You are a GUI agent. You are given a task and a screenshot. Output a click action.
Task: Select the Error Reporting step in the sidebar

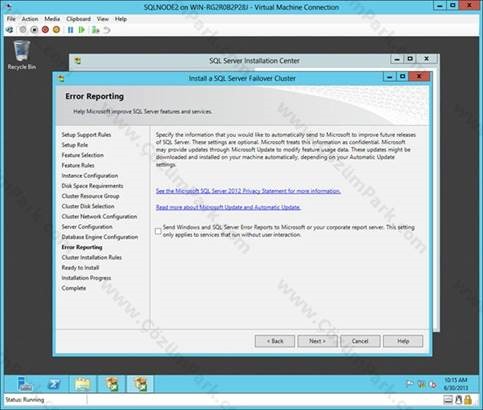(x=82, y=247)
